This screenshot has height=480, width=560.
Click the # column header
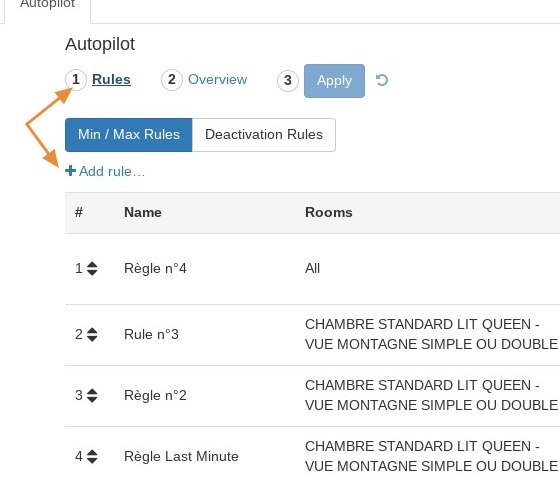(79, 212)
